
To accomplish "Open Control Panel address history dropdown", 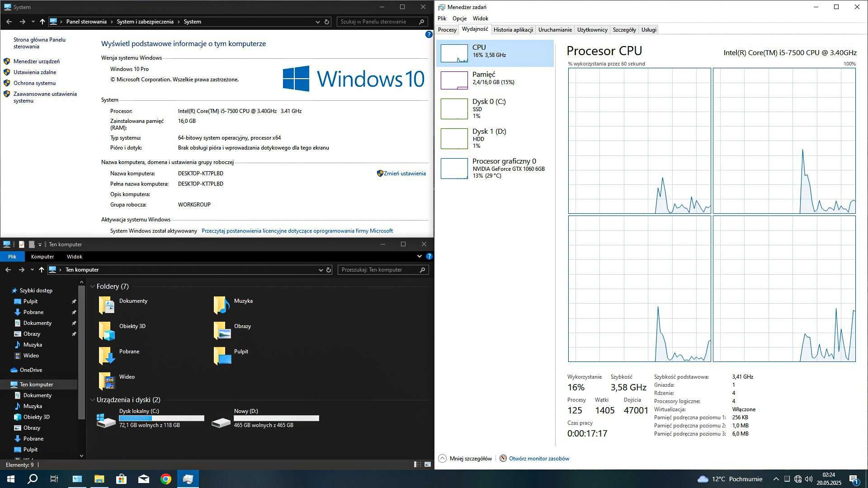I will coord(317,22).
